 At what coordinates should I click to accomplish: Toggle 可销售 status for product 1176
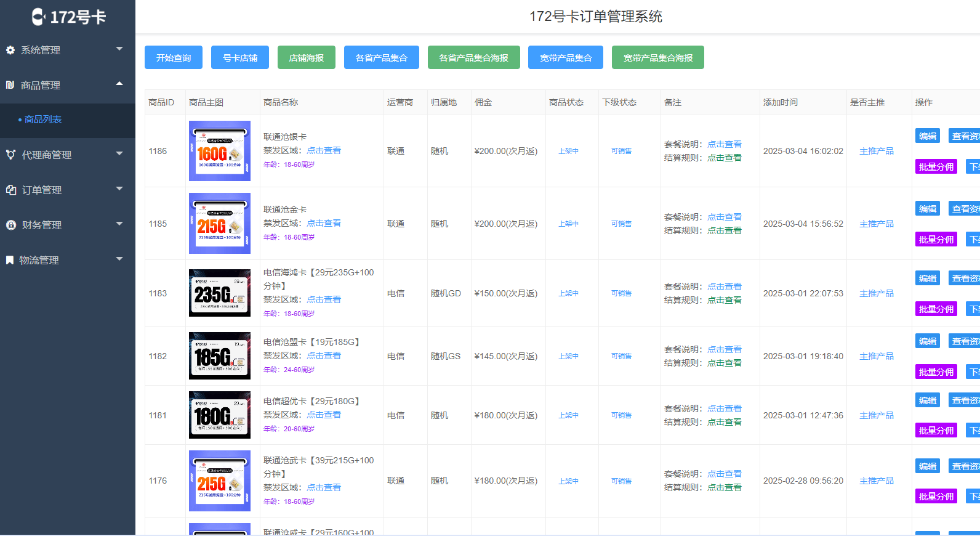(x=621, y=481)
